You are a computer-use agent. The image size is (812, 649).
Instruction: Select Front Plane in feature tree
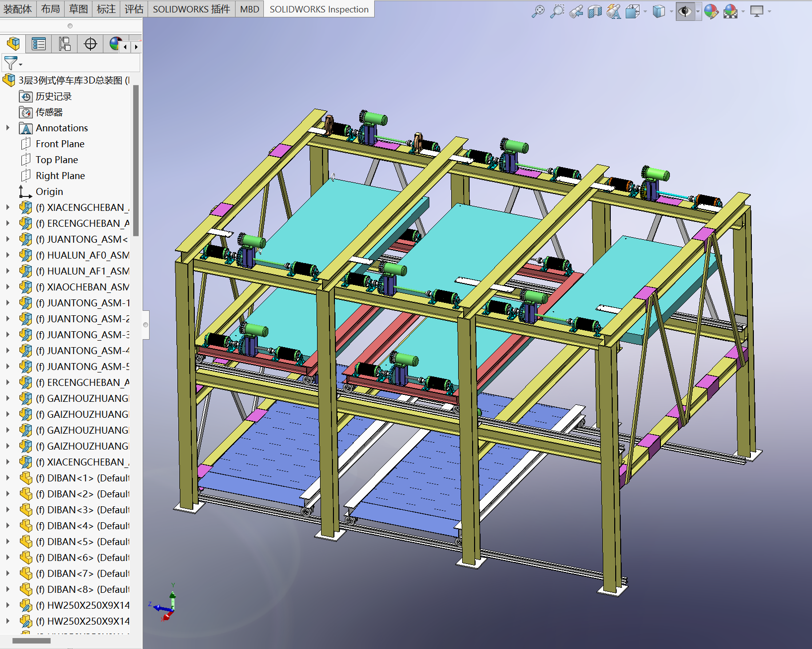pyautogui.click(x=60, y=144)
